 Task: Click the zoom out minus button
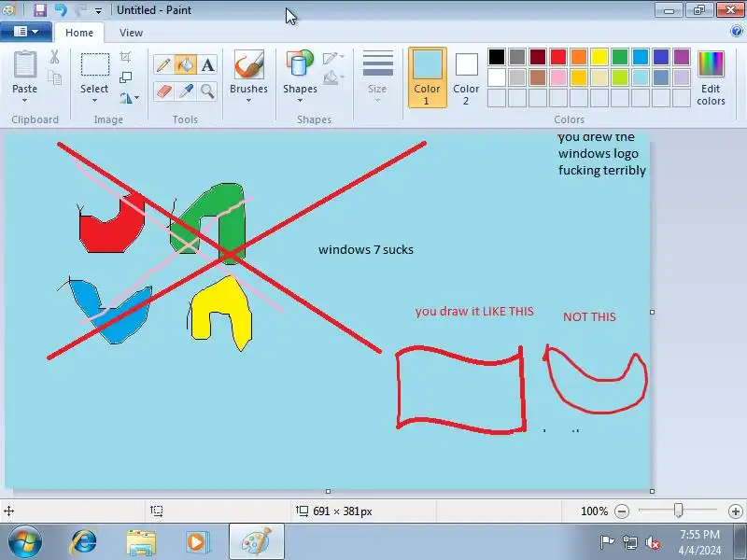click(622, 511)
